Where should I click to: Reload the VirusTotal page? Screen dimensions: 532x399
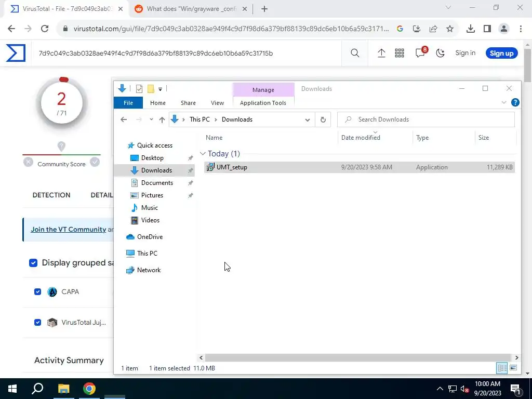tap(45, 29)
